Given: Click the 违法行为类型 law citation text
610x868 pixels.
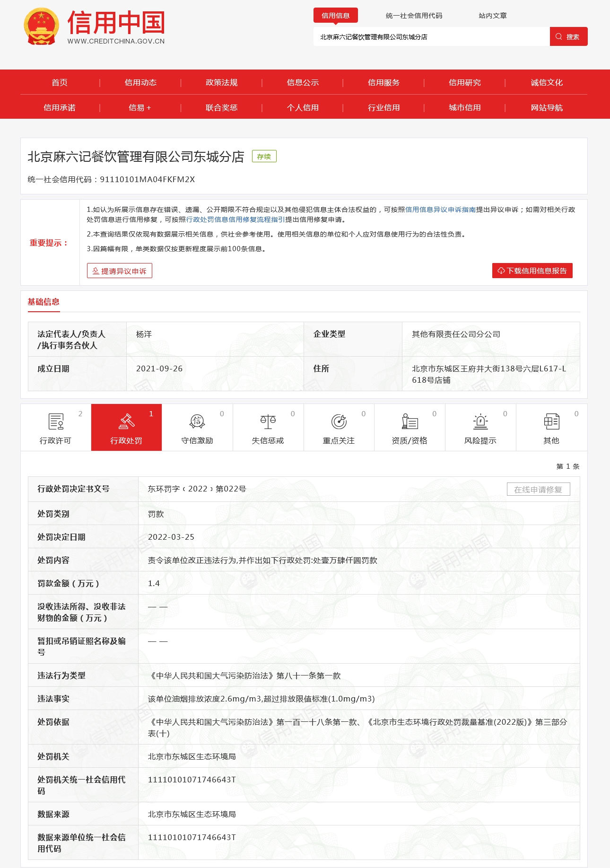Looking at the screenshot, I should click(x=244, y=675).
